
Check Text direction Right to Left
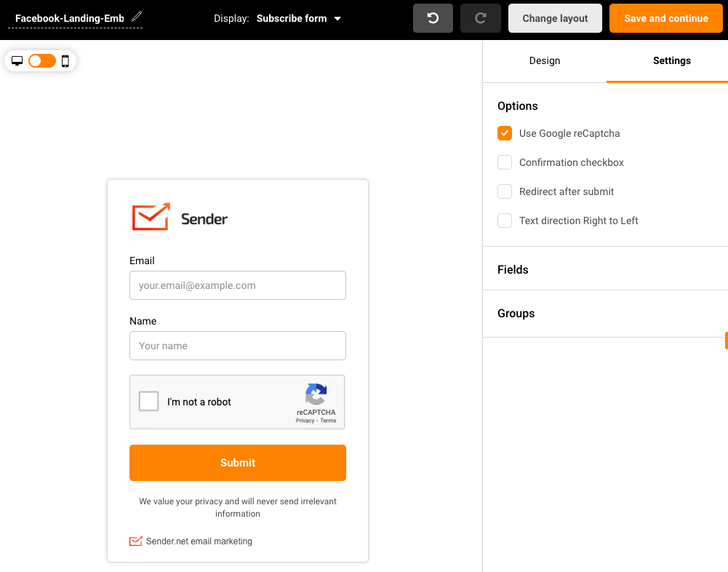505,221
